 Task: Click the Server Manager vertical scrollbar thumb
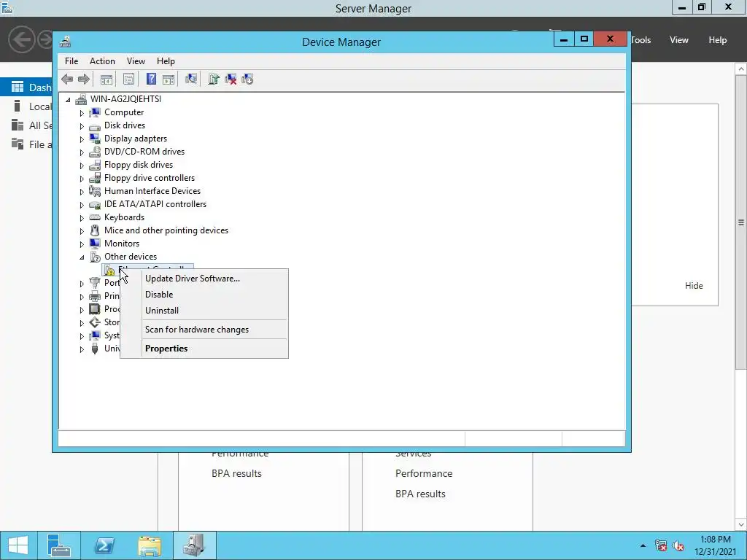(x=741, y=222)
